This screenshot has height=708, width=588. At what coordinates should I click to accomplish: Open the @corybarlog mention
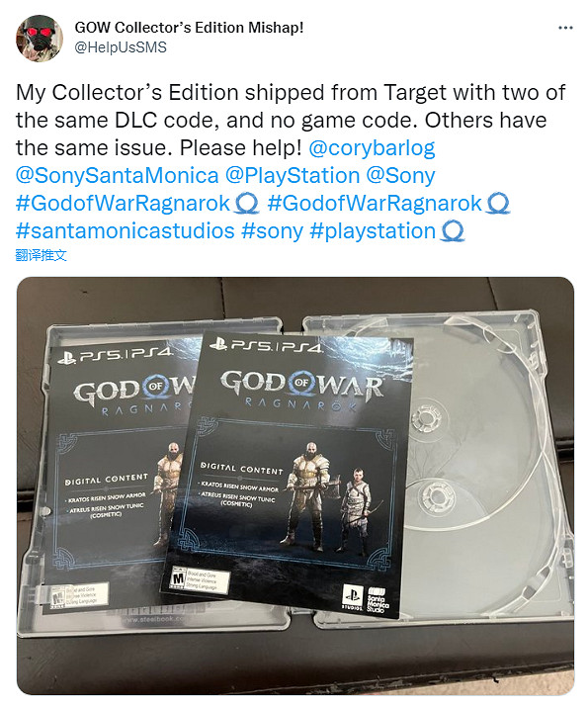tap(372, 148)
